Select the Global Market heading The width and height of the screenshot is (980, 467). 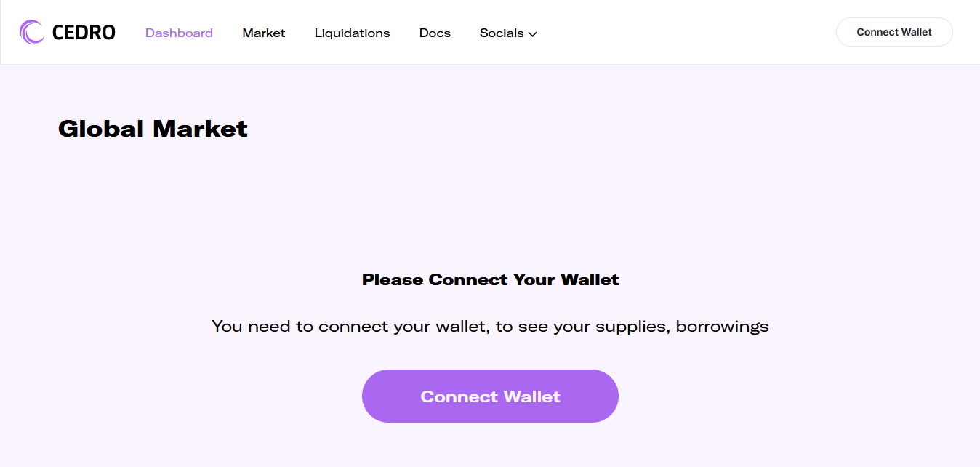pos(153,129)
